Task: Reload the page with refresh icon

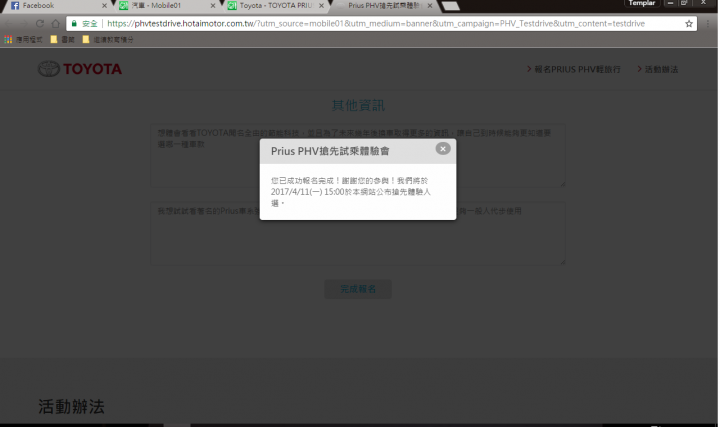Action: (40, 23)
